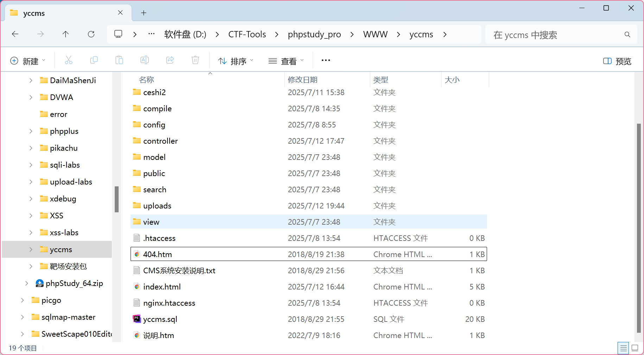Toggle the 预览 preview pane
This screenshot has height=355, width=644.
(617, 61)
